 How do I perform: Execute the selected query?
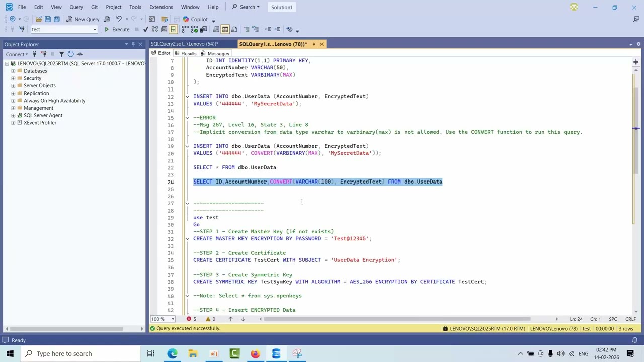(x=117, y=29)
